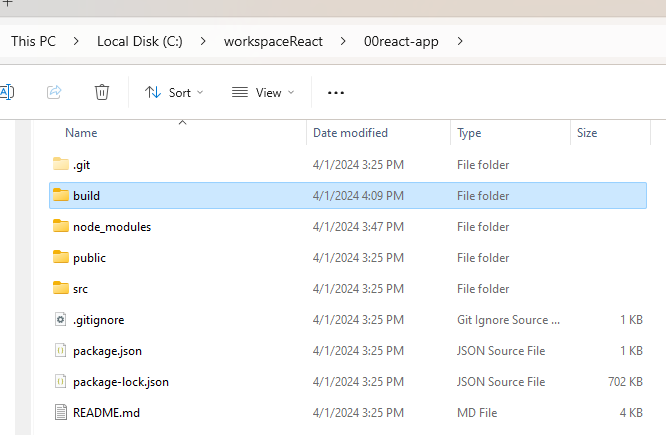Click the 4 KB size of README.md
The height and width of the screenshot is (435, 666).
[x=631, y=413]
